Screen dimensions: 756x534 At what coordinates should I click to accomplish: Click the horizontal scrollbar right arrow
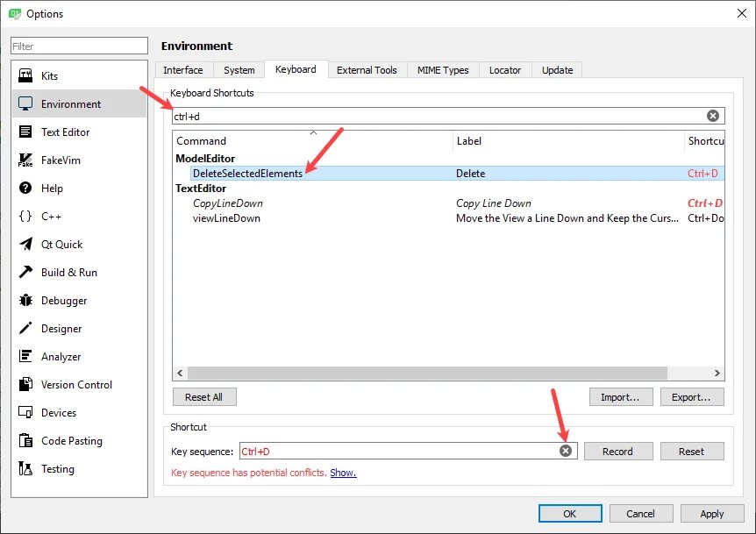pyautogui.click(x=717, y=373)
